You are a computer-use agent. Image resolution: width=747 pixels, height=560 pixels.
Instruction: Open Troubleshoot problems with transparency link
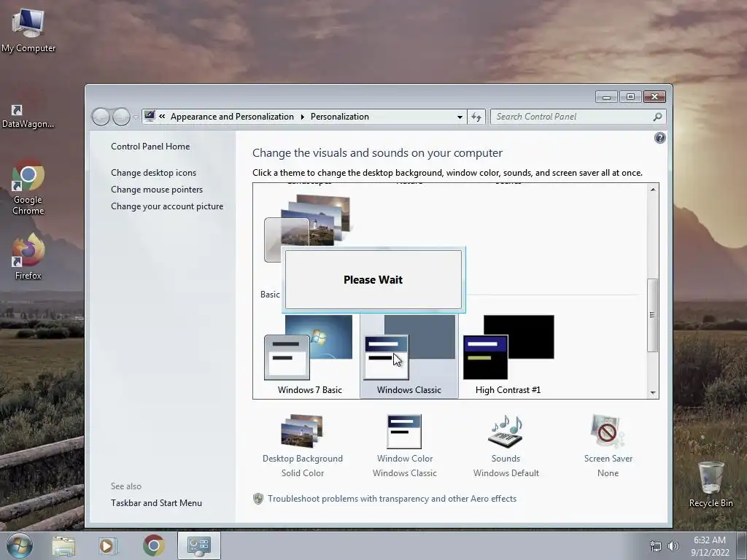(x=392, y=499)
